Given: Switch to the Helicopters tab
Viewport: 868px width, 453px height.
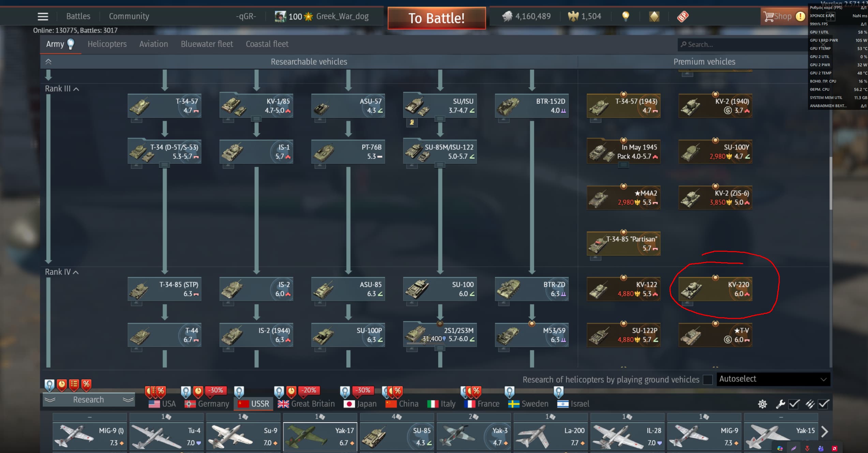Looking at the screenshot, I should (107, 44).
